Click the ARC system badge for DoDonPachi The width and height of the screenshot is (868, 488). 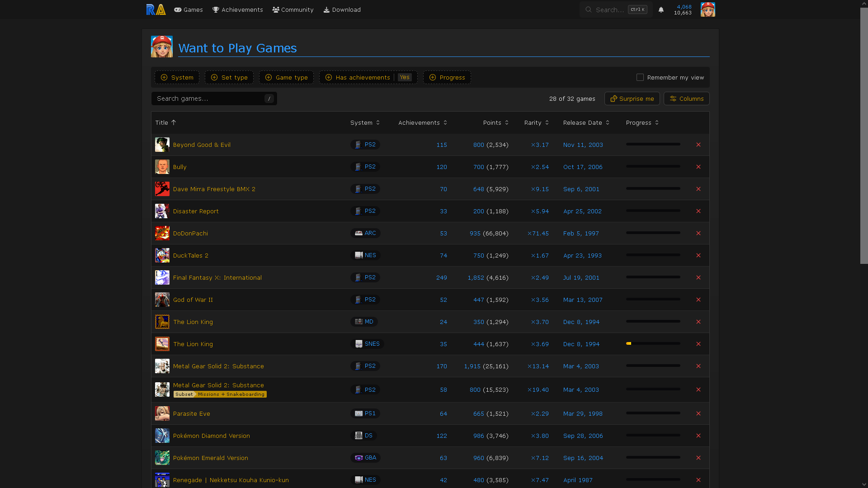click(x=365, y=233)
